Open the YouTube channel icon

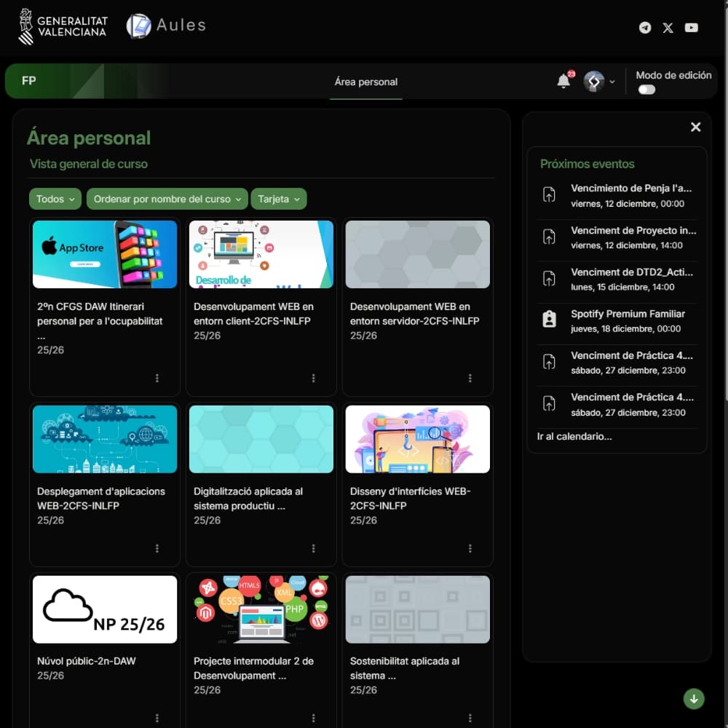[x=692, y=28]
